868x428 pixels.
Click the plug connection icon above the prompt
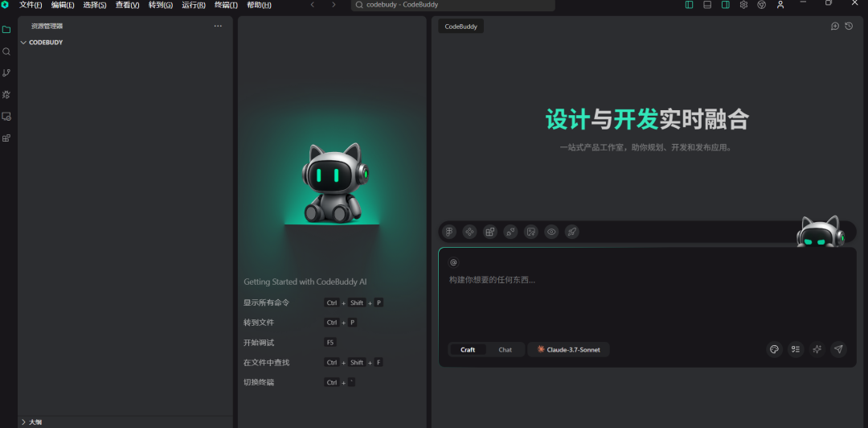pyautogui.click(x=510, y=232)
